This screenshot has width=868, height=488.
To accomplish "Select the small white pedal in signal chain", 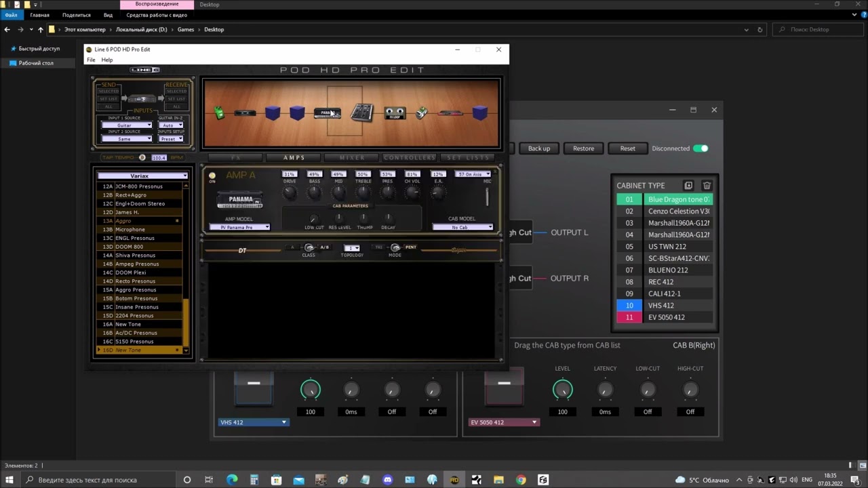I will pyautogui.click(x=422, y=113).
